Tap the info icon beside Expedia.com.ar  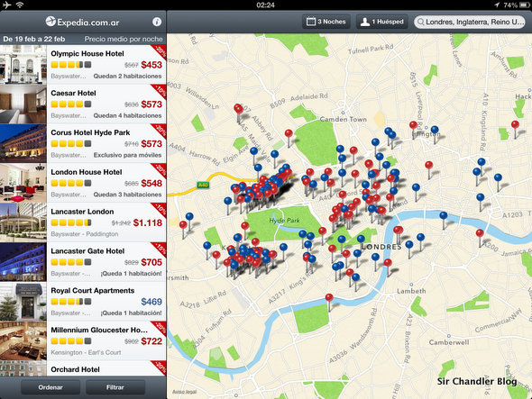coord(157,22)
